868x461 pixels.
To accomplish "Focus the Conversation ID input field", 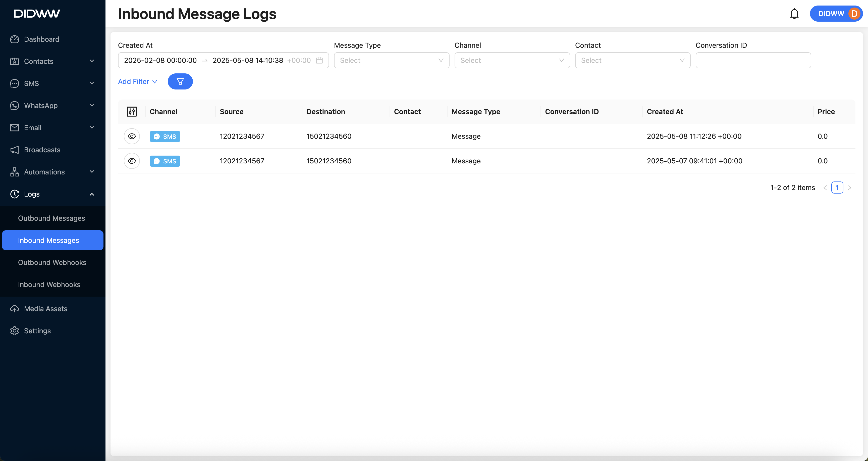I will tap(753, 60).
